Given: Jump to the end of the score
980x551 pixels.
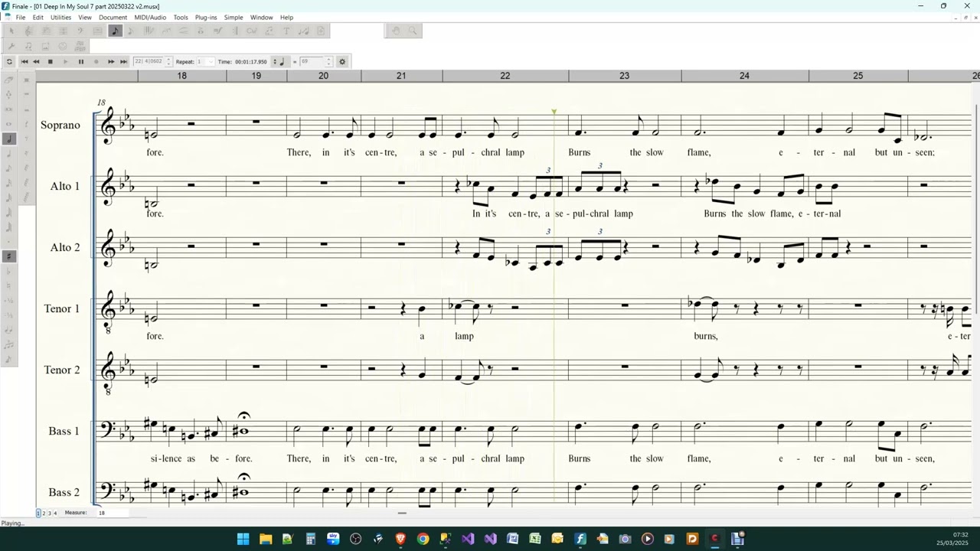Looking at the screenshot, I should (123, 61).
